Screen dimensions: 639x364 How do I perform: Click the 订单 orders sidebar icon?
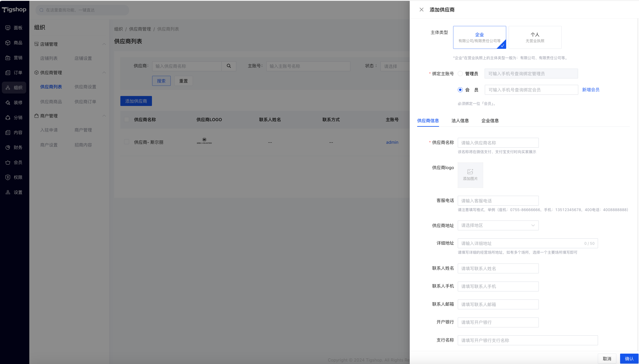click(x=8, y=73)
